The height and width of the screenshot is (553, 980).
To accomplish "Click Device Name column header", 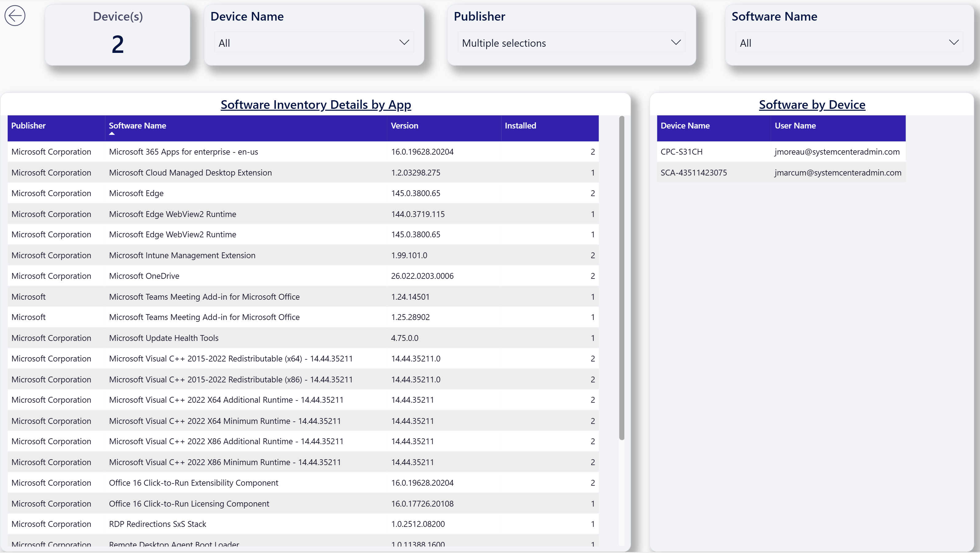I will [685, 126].
